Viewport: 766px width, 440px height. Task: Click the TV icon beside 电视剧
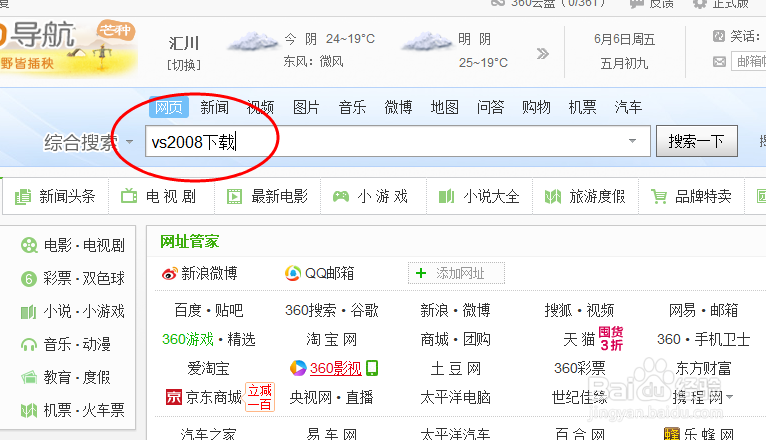click(x=129, y=196)
